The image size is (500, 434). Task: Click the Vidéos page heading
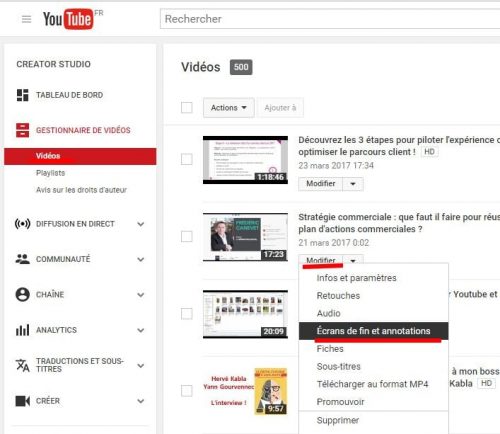201,67
